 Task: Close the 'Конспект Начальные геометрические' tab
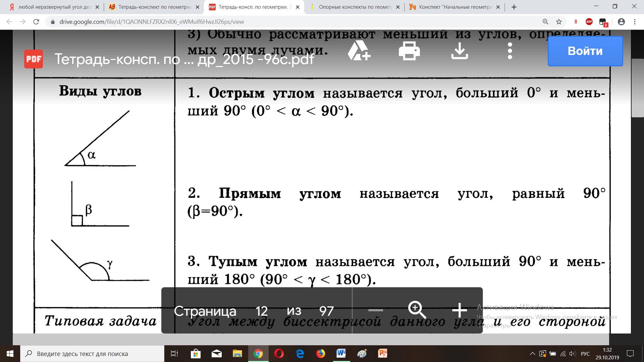click(498, 7)
